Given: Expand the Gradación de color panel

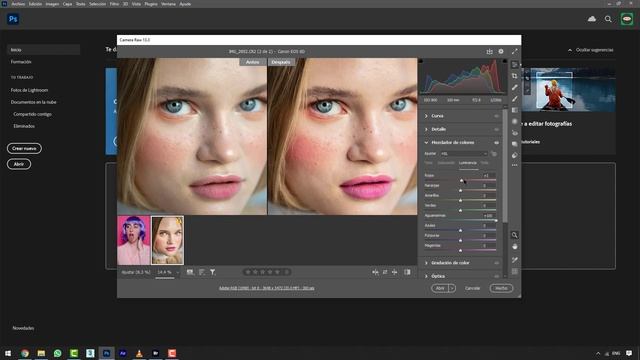Looking at the screenshot, I should [426, 263].
